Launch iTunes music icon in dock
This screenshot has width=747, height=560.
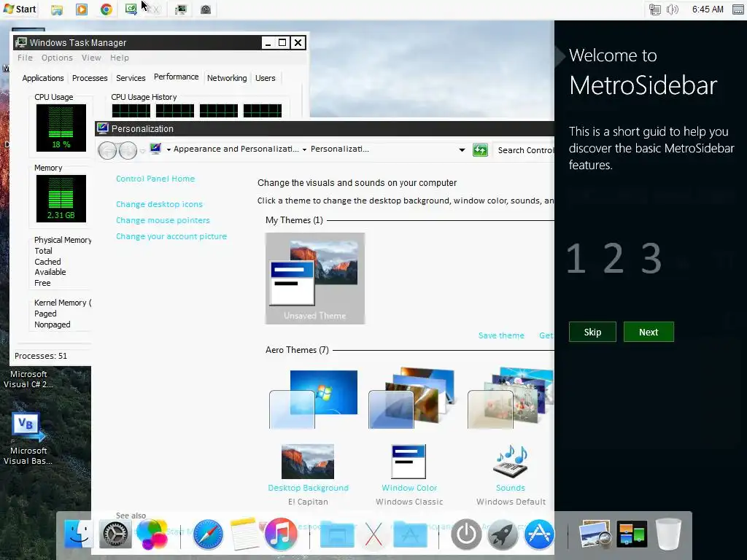[x=281, y=534]
